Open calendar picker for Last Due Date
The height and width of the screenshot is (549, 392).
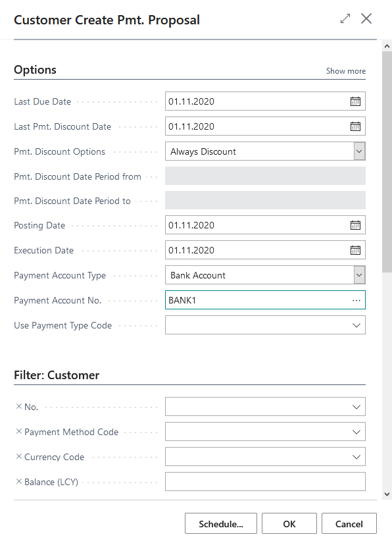coord(355,101)
